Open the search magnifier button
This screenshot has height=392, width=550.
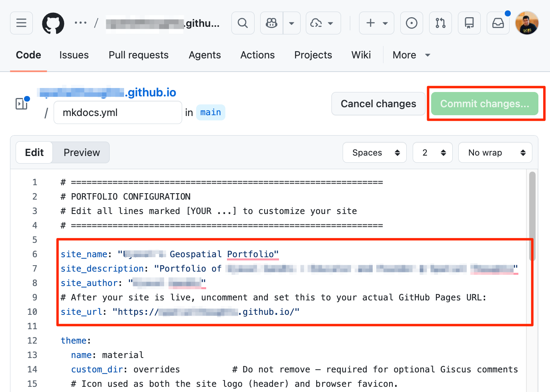243,23
